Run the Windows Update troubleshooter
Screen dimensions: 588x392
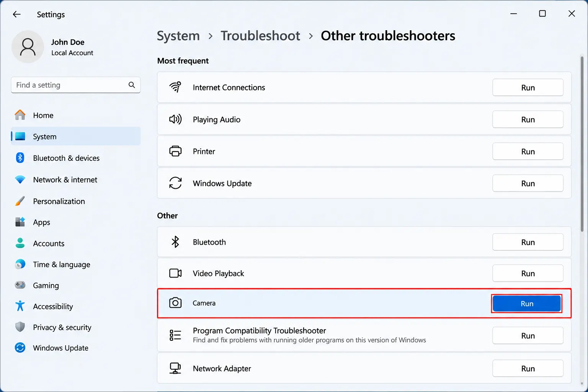tap(528, 183)
